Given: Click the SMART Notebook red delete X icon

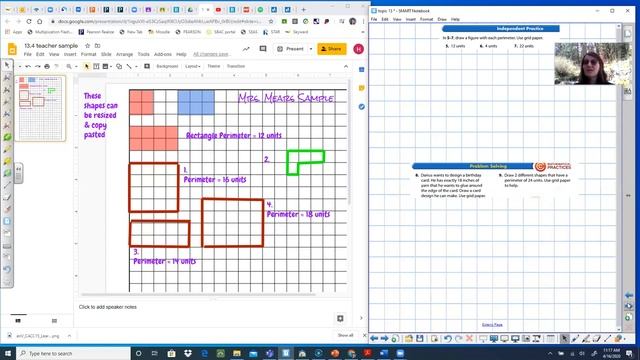Looking at the screenshot, I should [469, 338].
